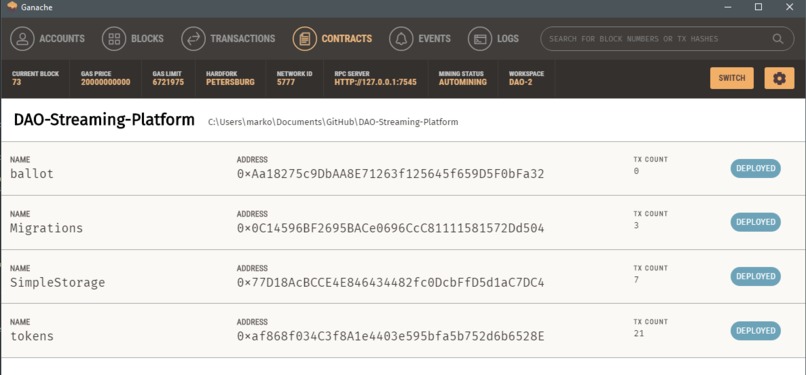Select the CONTRACTS tab label
Screen dimensions: 806x375
coord(347,39)
